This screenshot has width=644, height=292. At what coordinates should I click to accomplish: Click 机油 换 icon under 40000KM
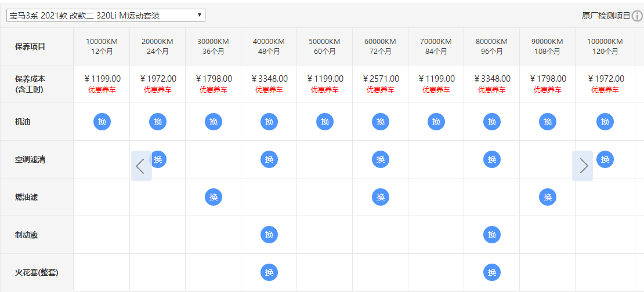tap(269, 122)
